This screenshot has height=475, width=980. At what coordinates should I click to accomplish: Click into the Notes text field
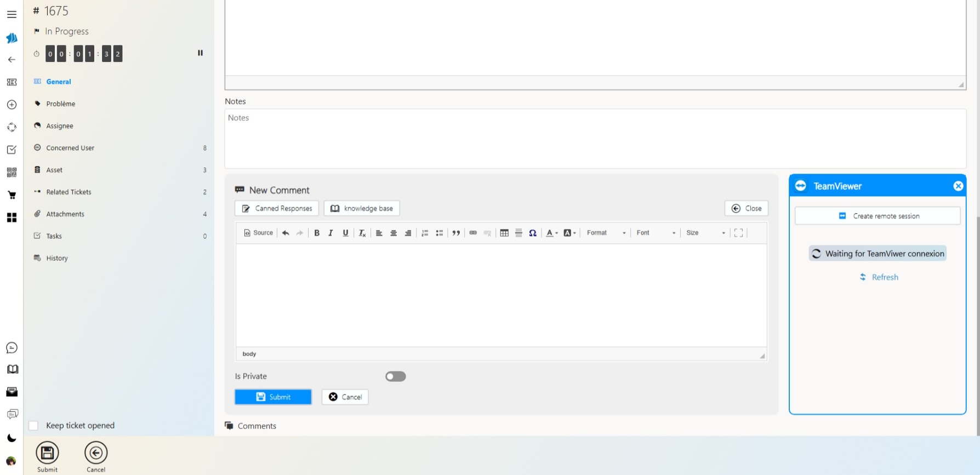point(595,138)
